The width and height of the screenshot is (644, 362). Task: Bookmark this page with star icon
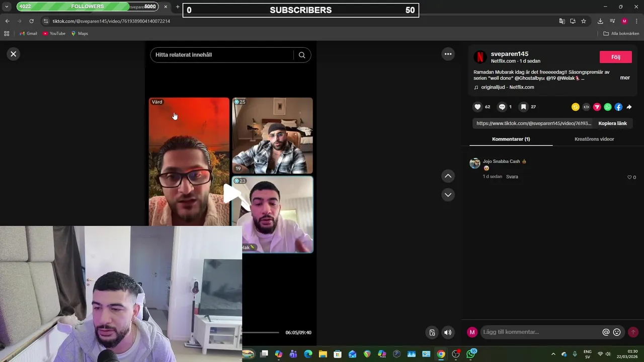[584, 21]
